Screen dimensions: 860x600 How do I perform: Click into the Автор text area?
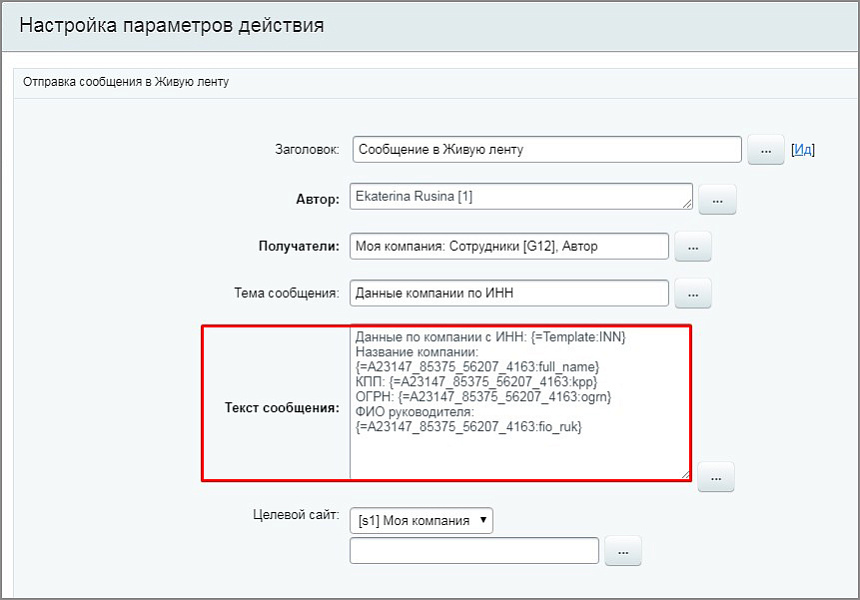520,197
